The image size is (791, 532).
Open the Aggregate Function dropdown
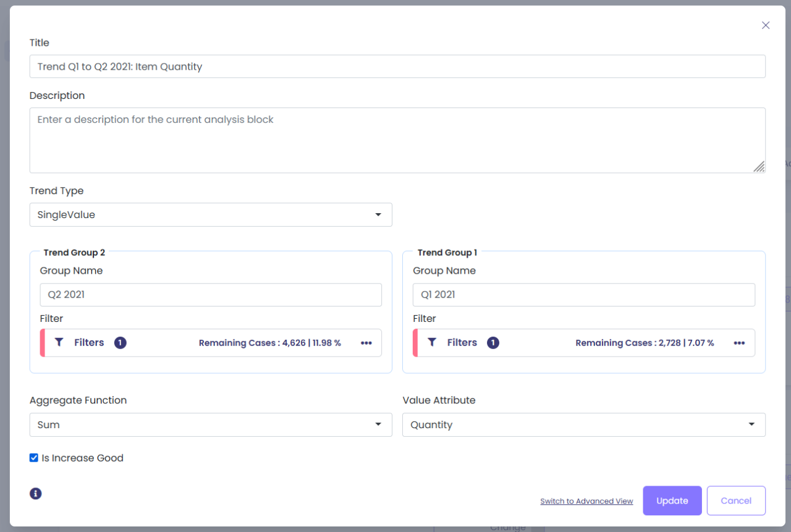tap(211, 424)
